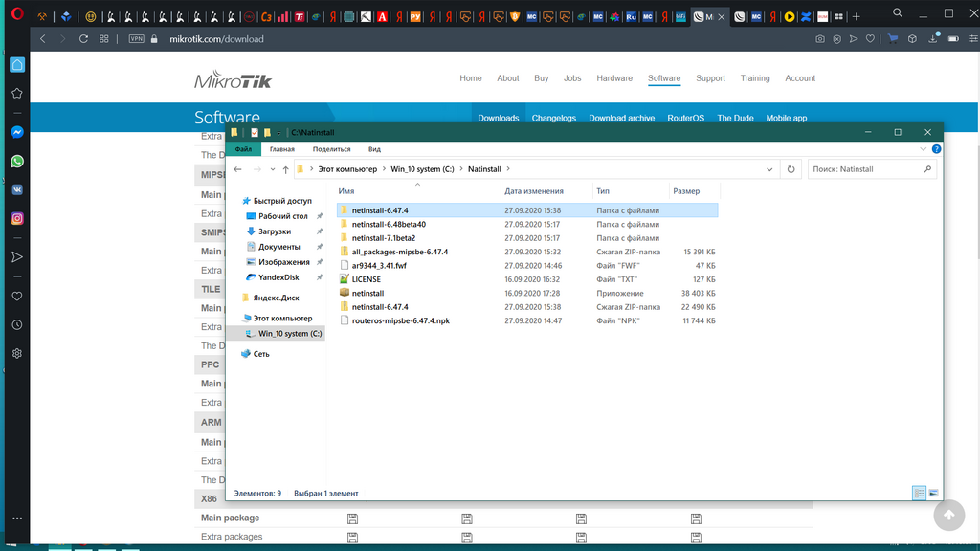Screen dimensions: 980x551
Task: Open the Opera main menu logo
Action: click(17, 13)
